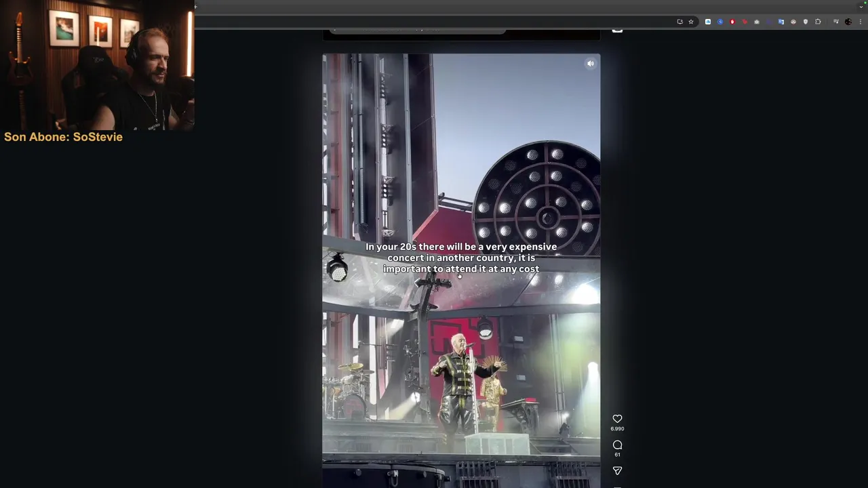The height and width of the screenshot is (488, 868).
Task: Open the Chrome profile avatar
Action: [x=848, y=22]
